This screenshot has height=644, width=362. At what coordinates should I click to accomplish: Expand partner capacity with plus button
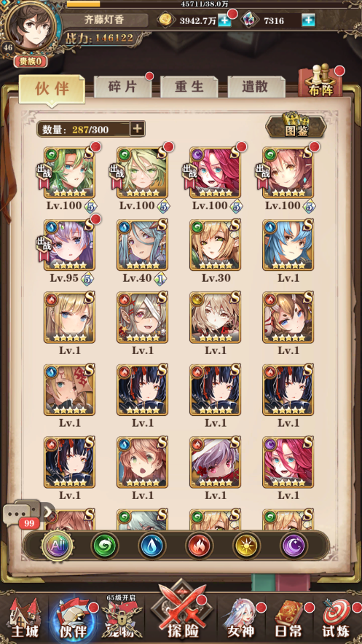tap(137, 129)
